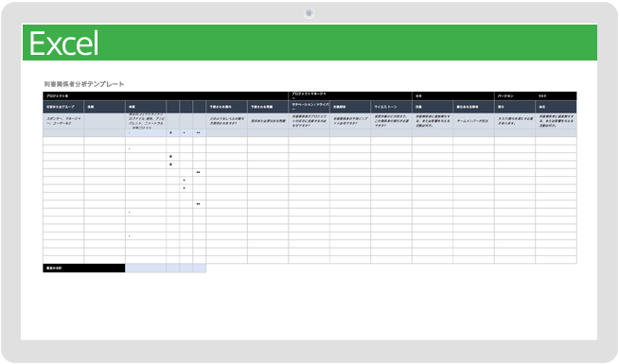Select the 利害関係者分析テンプレート title text
Screen dimensions: 619x364
84,84
